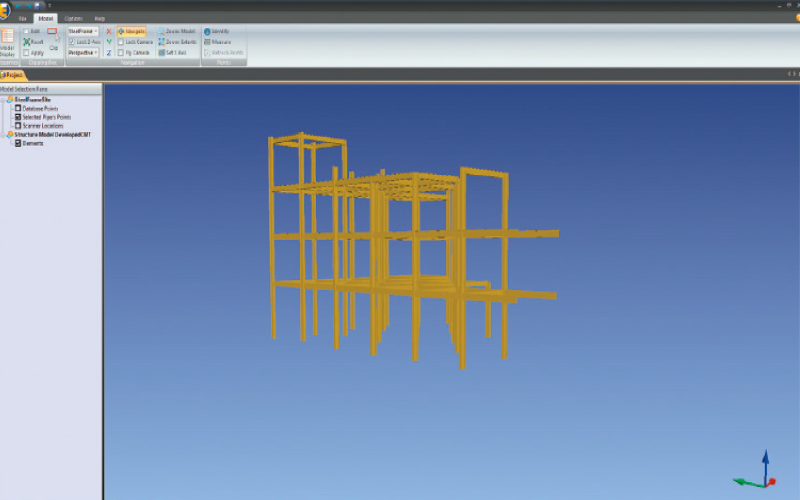The height and width of the screenshot is (500, 800).
Task: Click the XYZ axis orientation gizmo
Action: (x=756, y=470)
